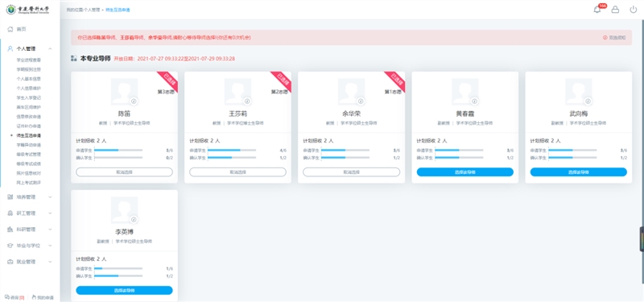Open 信息修改申请 submenu item
This screenshot has height=302, width=644.
[29, 116]
